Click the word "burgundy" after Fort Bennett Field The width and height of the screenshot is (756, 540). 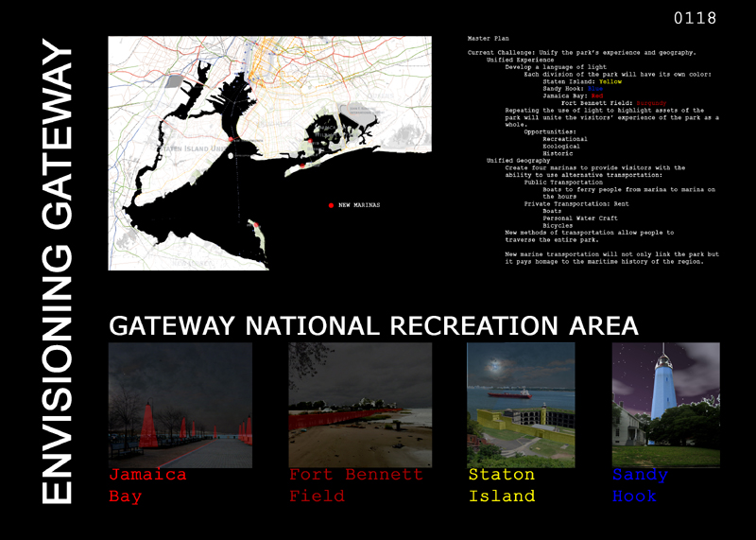(651, 103)
